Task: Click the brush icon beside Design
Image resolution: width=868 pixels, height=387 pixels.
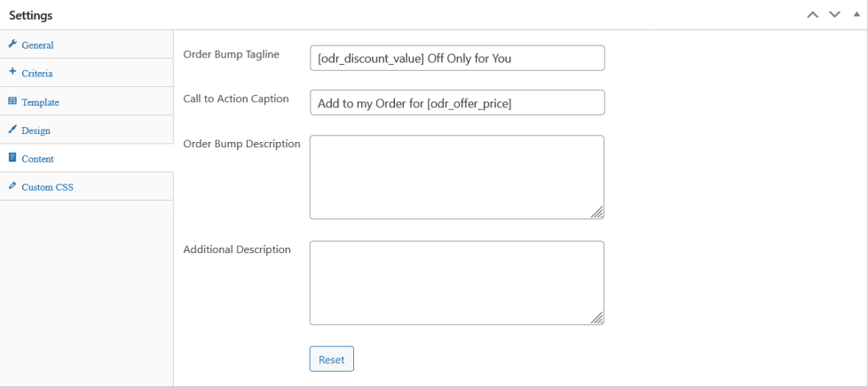Action: 12,130
